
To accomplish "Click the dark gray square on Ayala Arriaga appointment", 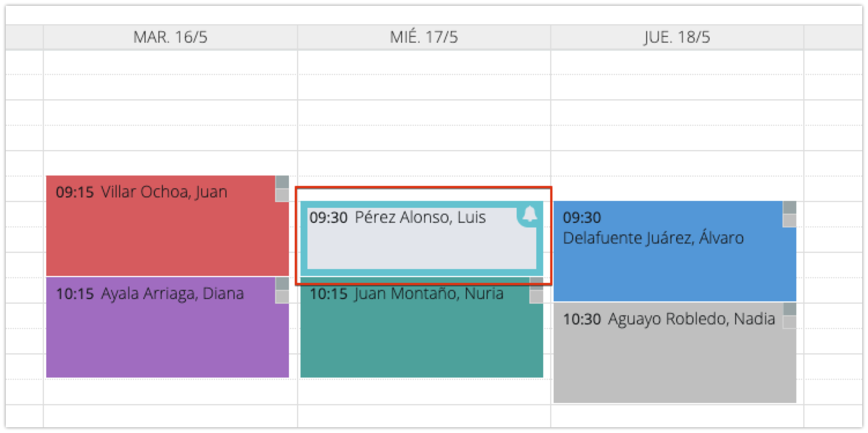I will point(282,283).
